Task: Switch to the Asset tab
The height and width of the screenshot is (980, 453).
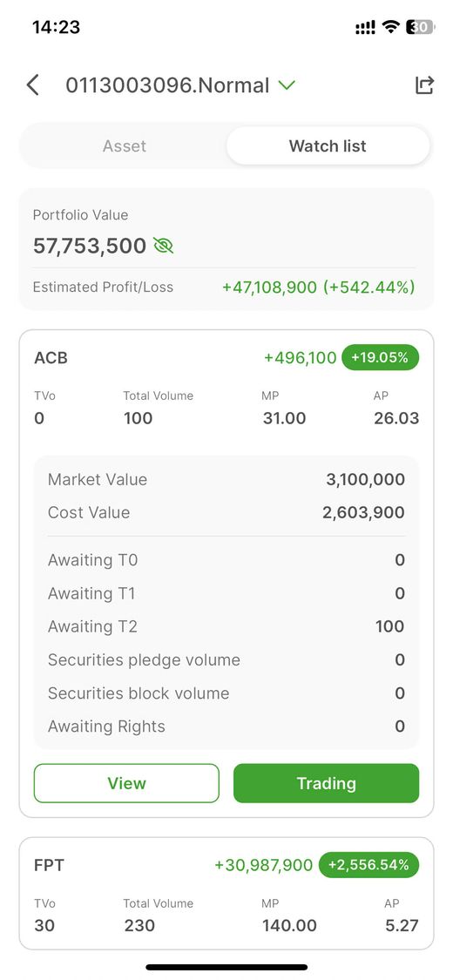Action: click(x=125, y=146)
